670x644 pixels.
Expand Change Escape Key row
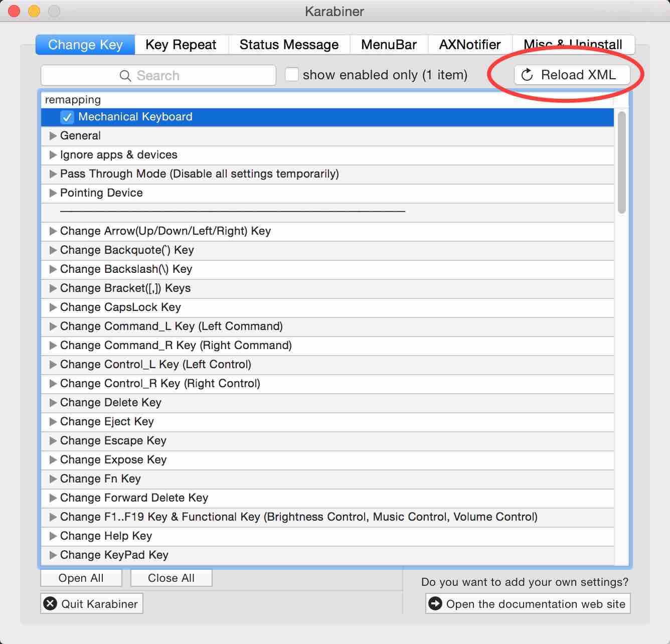53,441
